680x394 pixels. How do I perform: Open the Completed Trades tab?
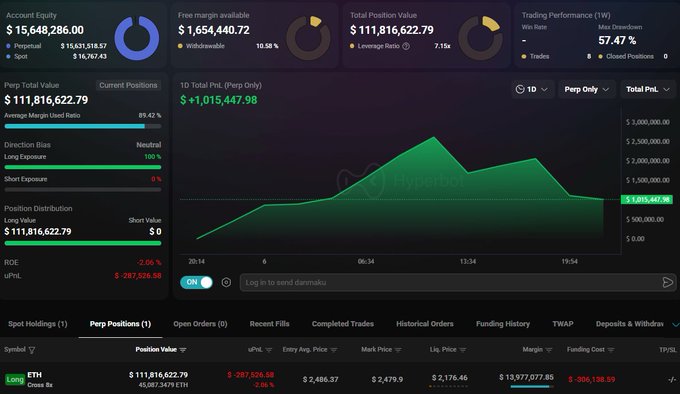coord(343,324)
